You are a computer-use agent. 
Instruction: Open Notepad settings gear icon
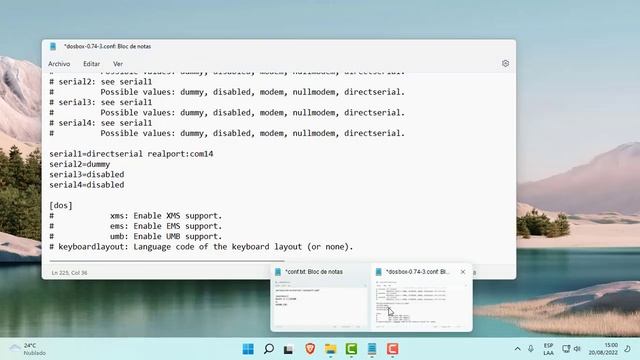click(505, 63)
